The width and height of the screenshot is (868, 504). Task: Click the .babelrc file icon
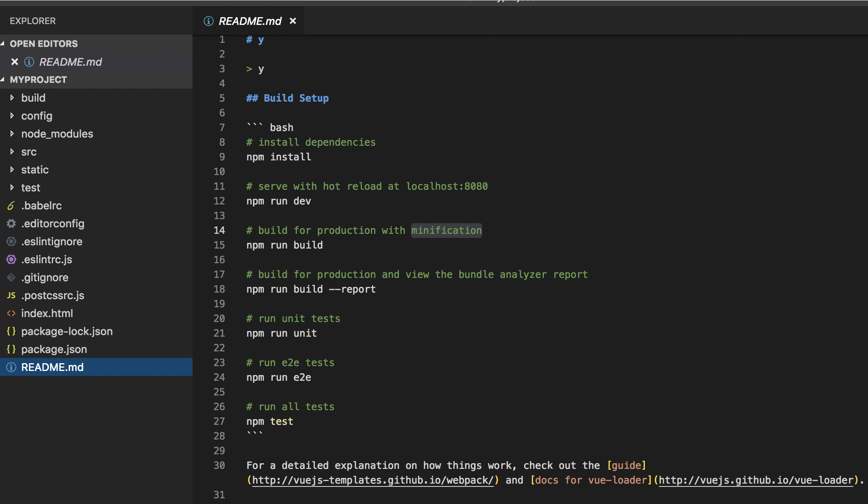point(11,206)
